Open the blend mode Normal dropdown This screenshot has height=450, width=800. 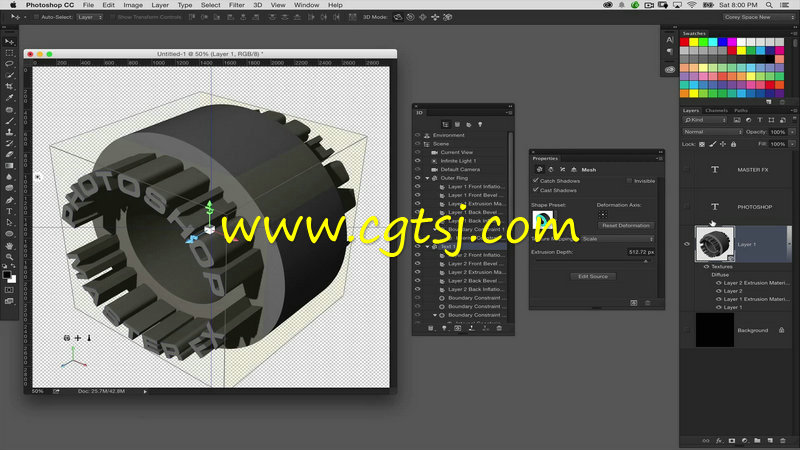coord(713,132)
